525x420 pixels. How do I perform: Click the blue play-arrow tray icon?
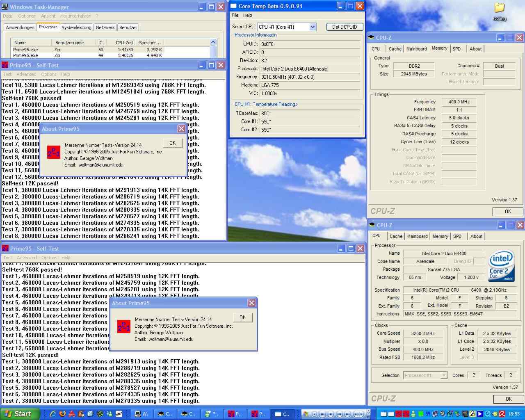tap(480, 414)
